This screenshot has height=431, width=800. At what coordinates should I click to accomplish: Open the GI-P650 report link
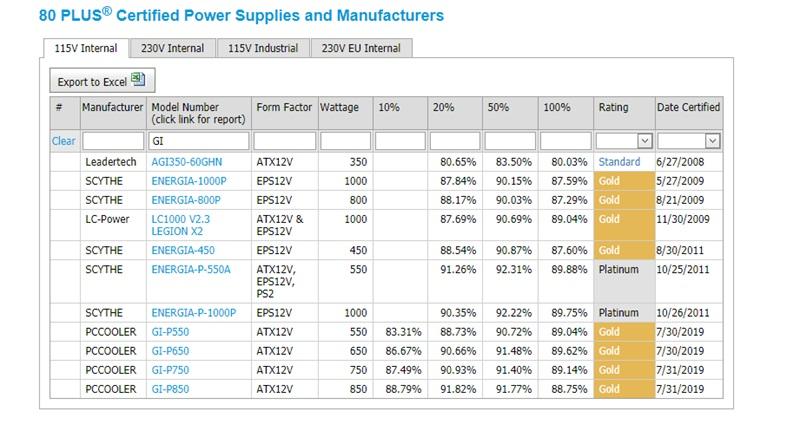coord(170,351)
